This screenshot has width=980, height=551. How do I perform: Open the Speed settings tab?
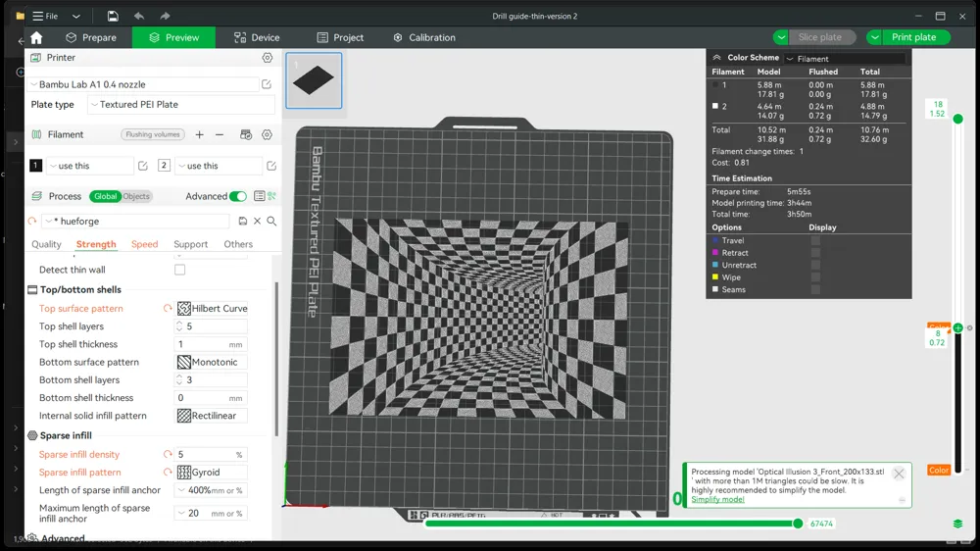coord(144,244)
